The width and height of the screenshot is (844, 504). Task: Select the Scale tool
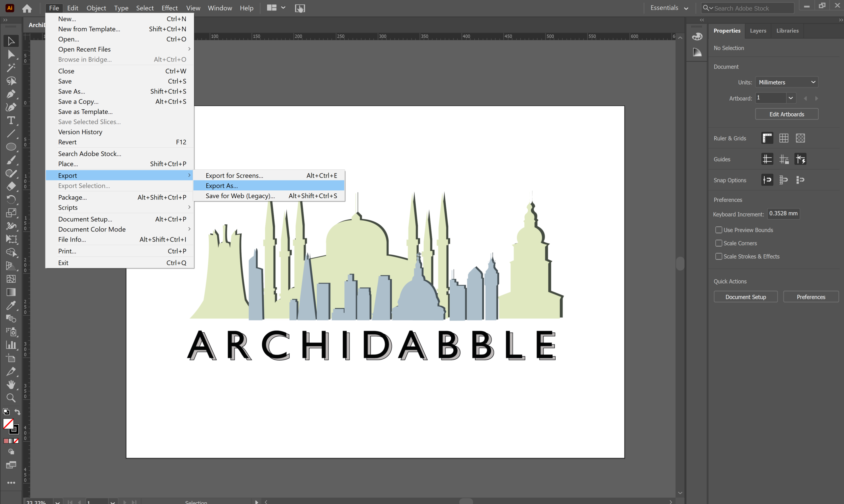[11, 213]
